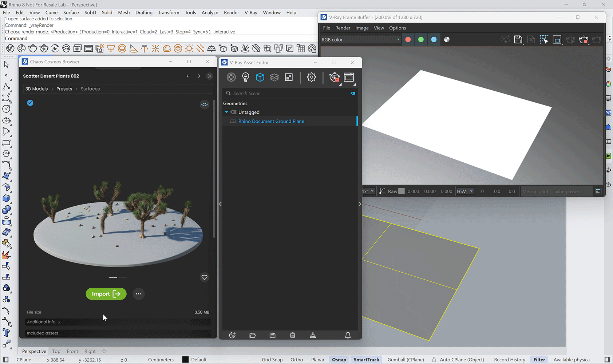613x364 pixels.
Task: Toggle the red channel in Frame Buffer
Action: (x=408, y=40)
